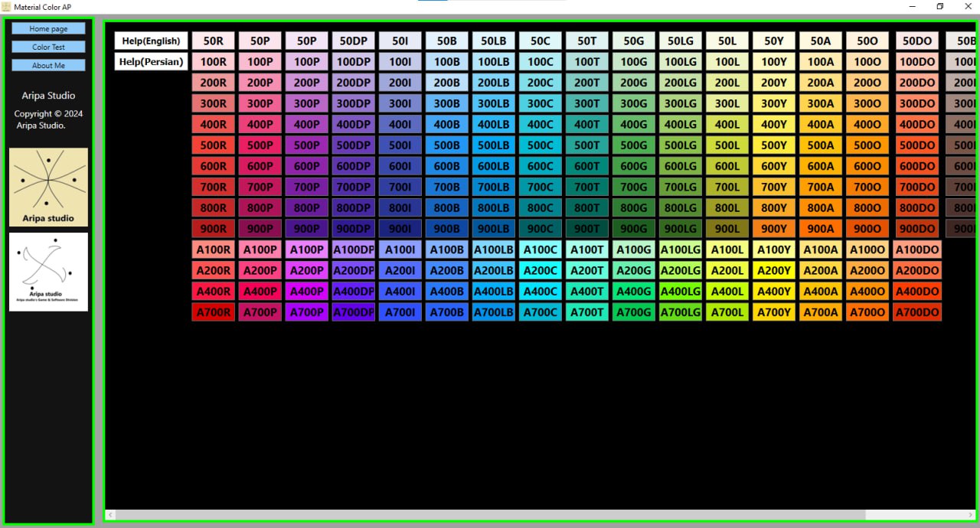This screenshot has width=980, height=528.
Task: Click the "Aripa Studio" sidebar heading text
Action: [x=48, y=96]
